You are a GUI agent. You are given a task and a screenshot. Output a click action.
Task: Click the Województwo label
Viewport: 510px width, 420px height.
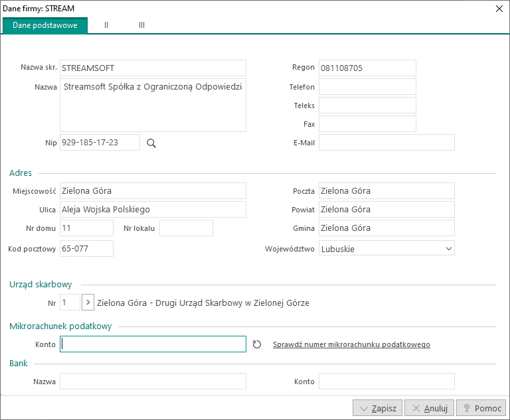[290, 249]
